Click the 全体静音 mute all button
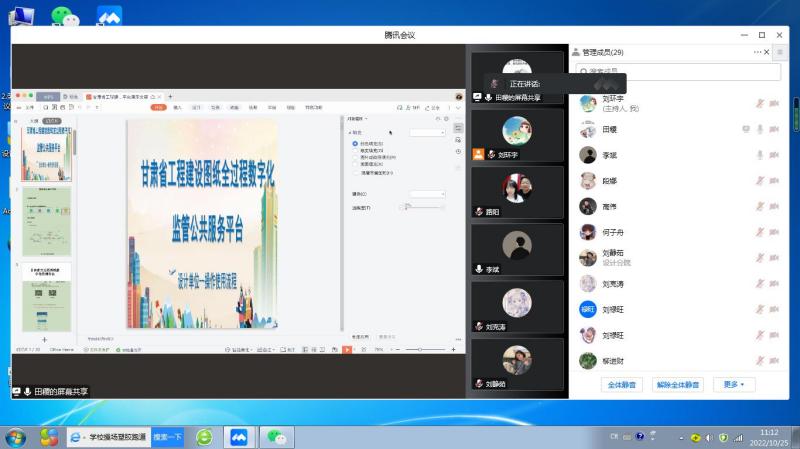The height and width of the screenshot is (449, 800). click(624, 384)
